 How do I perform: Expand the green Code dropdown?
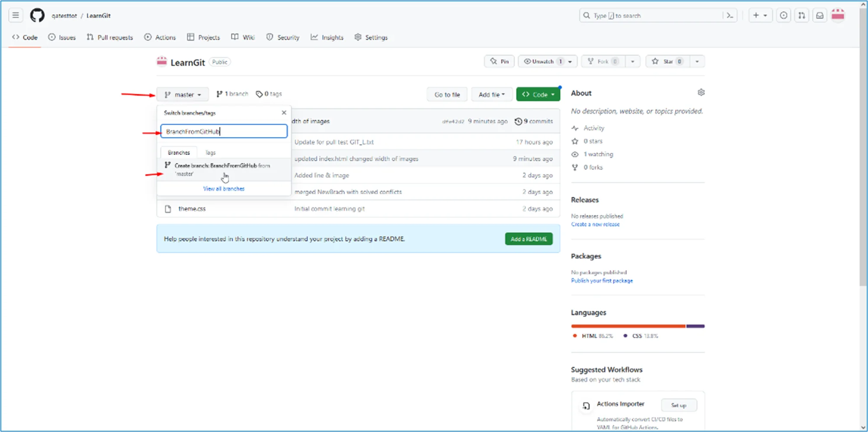(x=538, y=94)
